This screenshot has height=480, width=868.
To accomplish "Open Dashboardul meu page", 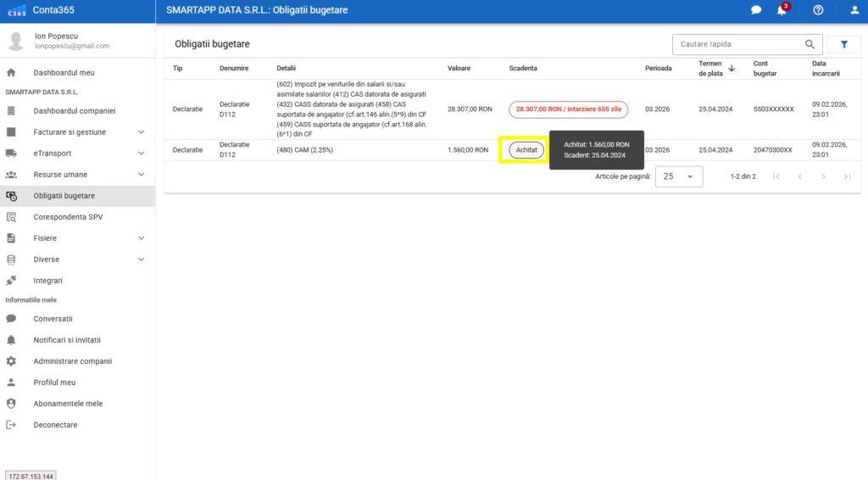I will pos(64,73).
